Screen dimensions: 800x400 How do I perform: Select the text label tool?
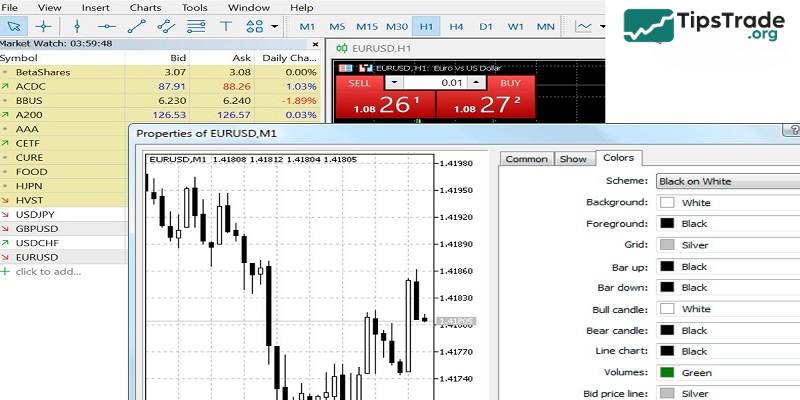point(226,26)
